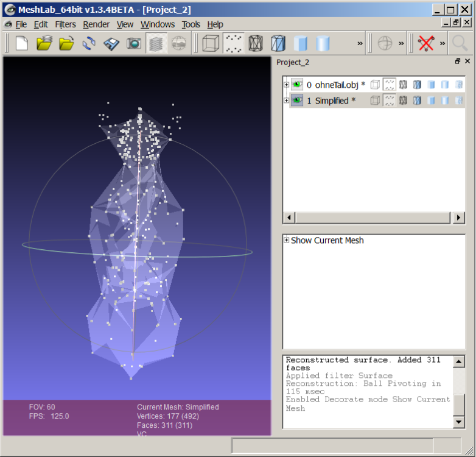Enable points render mode in the main toolbar

click(233, 43)
